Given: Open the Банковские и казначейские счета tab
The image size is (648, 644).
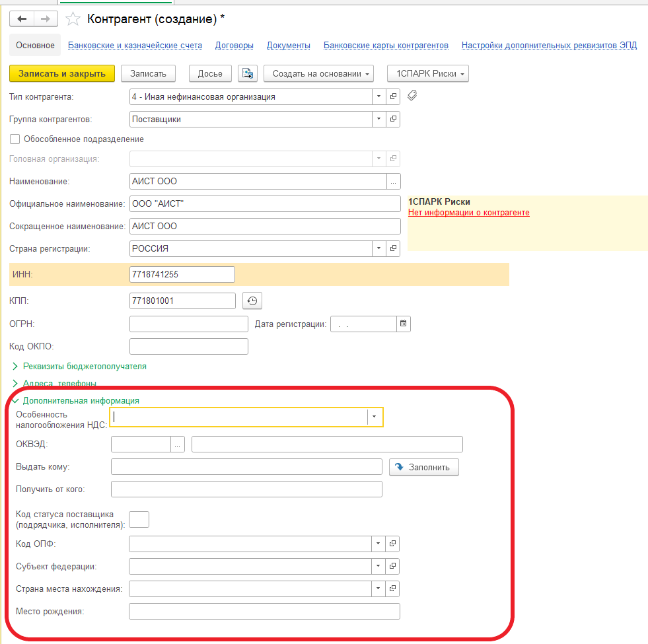Looking at the screenshot, I should [135, 45].
